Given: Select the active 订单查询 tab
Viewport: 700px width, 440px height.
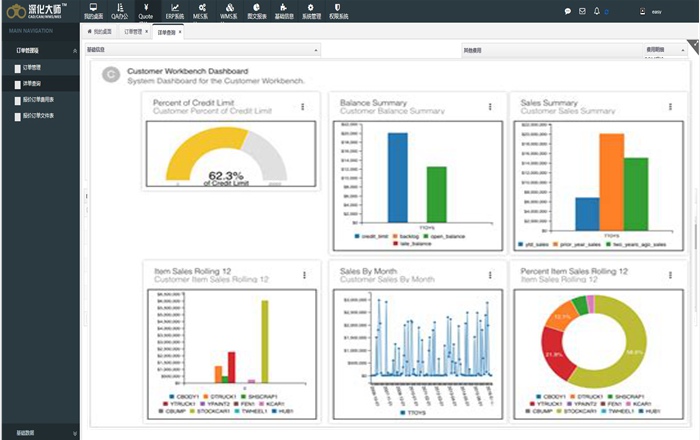Looking at the screenshot, I should [x=166, y=32].
